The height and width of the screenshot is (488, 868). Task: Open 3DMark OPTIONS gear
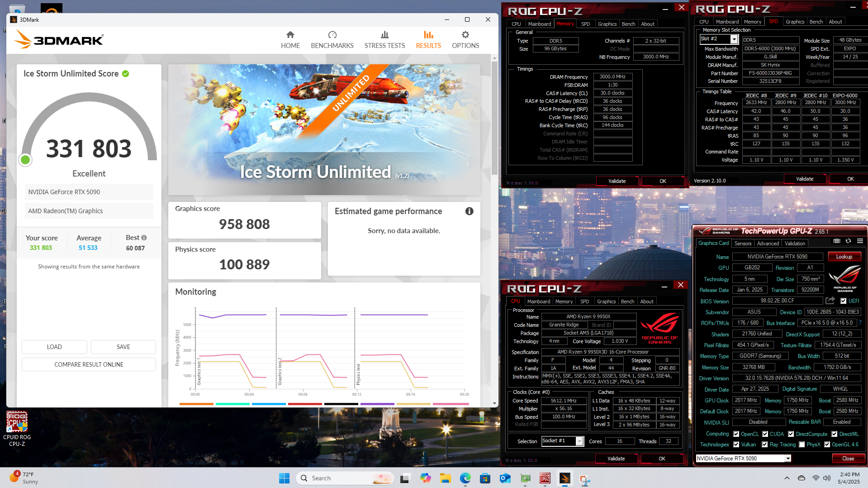click(x=465, y=40)
